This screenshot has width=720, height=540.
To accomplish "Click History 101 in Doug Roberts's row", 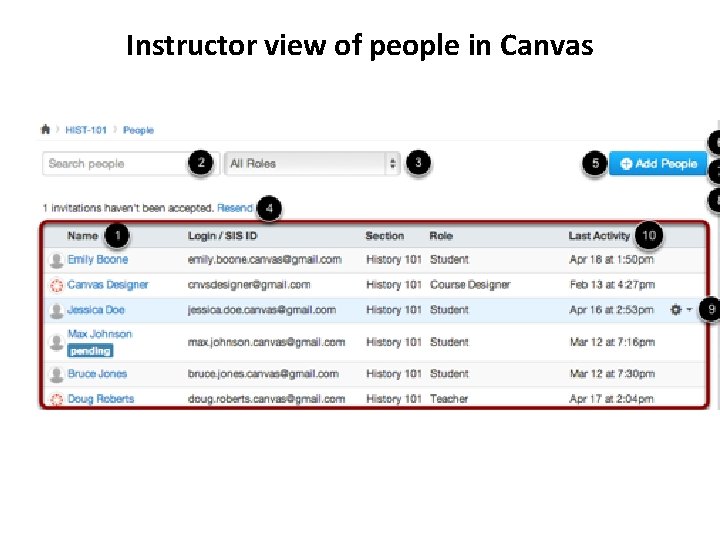I will pyautogui.click(x=394, y=399).
